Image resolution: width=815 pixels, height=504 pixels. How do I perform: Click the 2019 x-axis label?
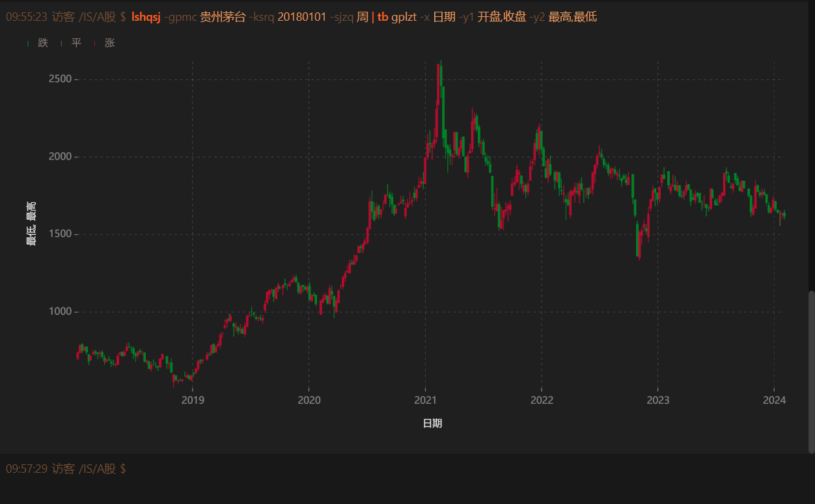pyautogui.click(x=193, y=401)
